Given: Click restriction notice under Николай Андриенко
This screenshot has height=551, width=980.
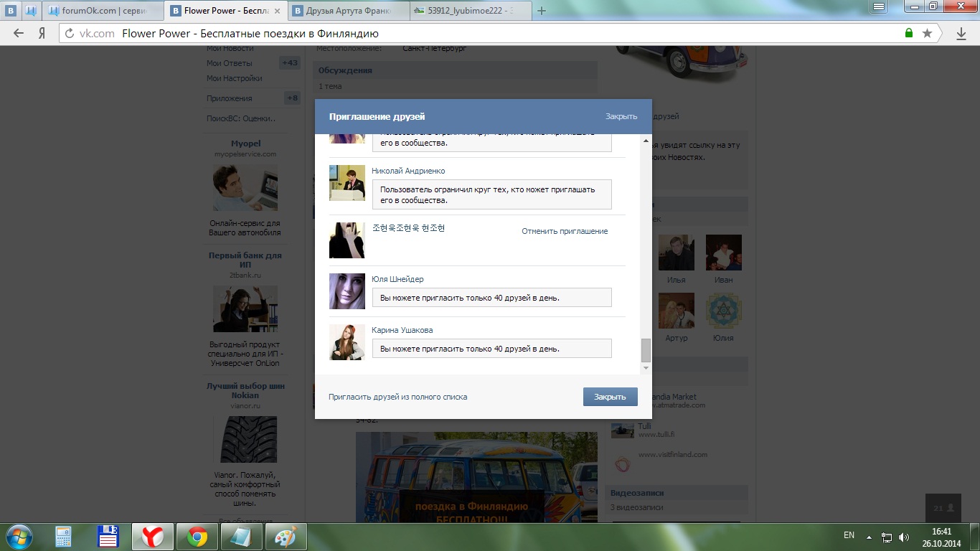Looking at the screenshot, I should [x=491, y=194].
